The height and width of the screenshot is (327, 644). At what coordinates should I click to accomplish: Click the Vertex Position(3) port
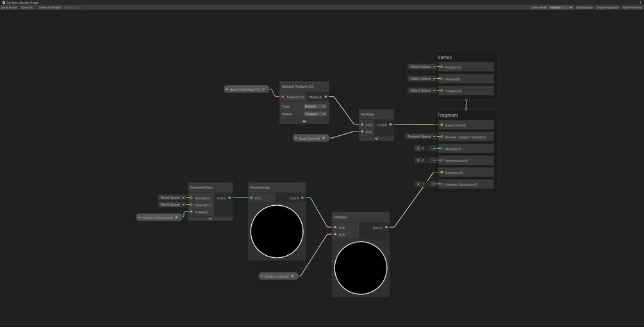[x=442, y=67]
